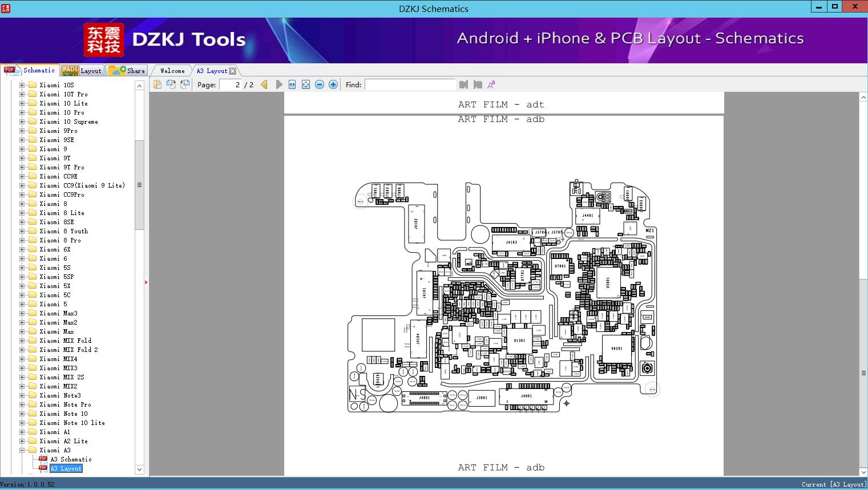Close the A3 Layout tab
Screen dimensions: 868x490
click(232, 71)
